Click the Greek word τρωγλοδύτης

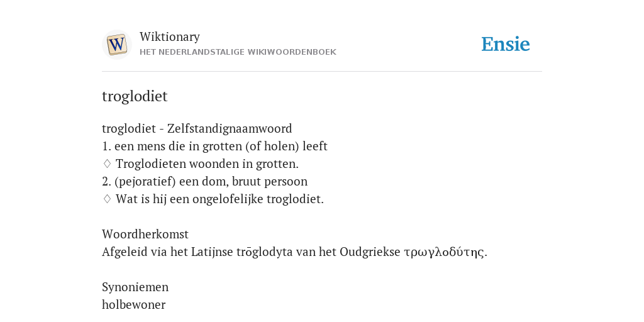pyautogui.click(x=444, y=252)
